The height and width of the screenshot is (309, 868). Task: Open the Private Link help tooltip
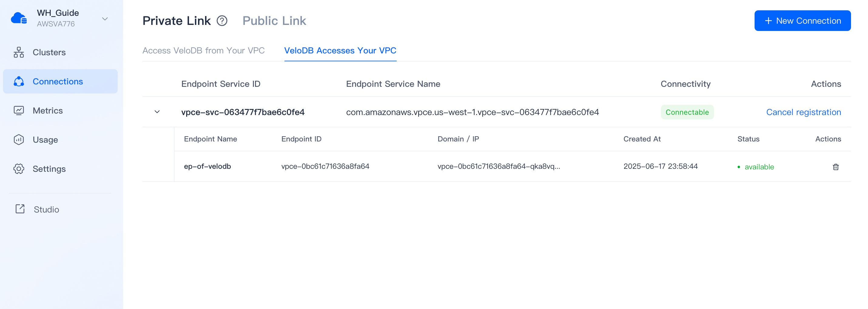click(222, 21)
